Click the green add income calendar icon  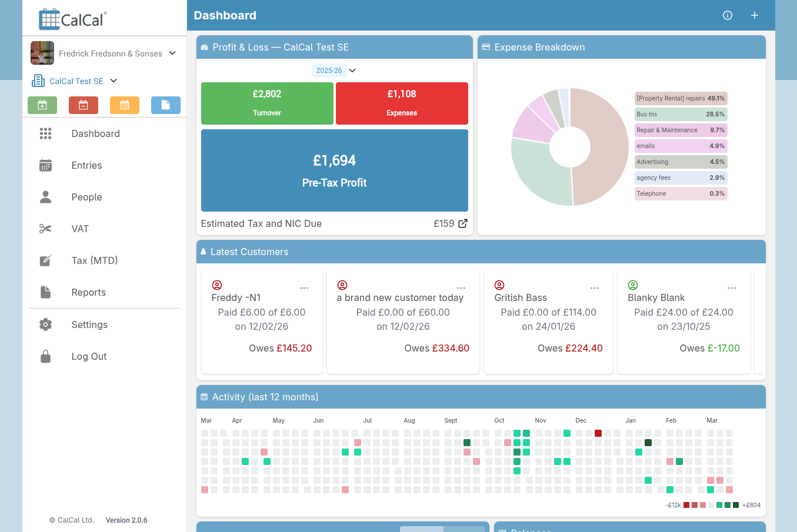click(x=42, y=105)
